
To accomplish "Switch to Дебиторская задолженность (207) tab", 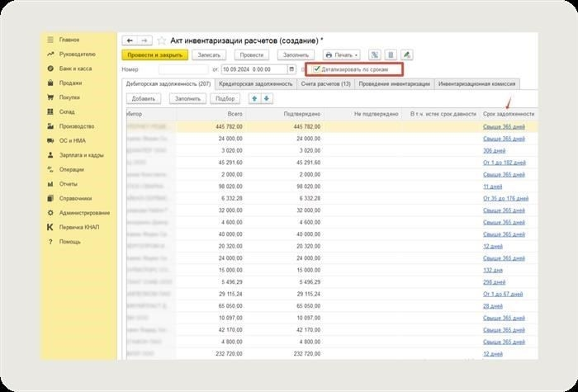I will (x=168, y=84).
